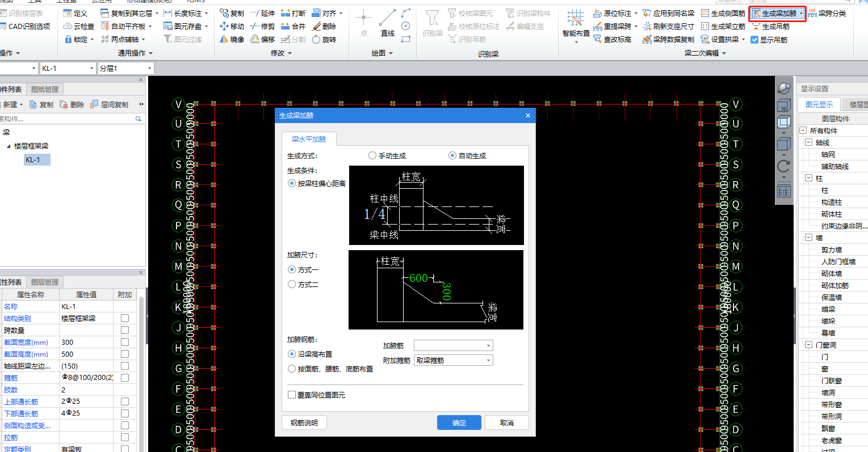The height and width of the screenshot is (452, 868).
Task: Open the 定义 (Define) tool
Action: 76,13
